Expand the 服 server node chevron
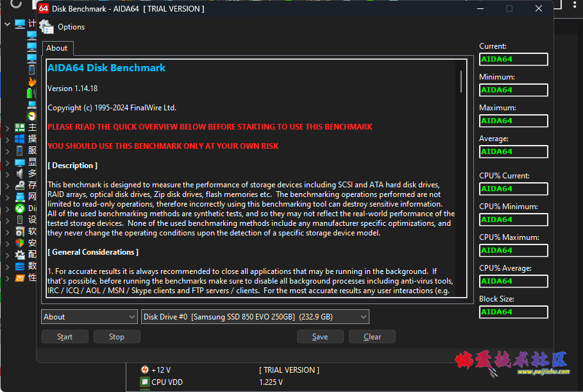This screenshot has height=392, width=583. (x=7, y=151)
